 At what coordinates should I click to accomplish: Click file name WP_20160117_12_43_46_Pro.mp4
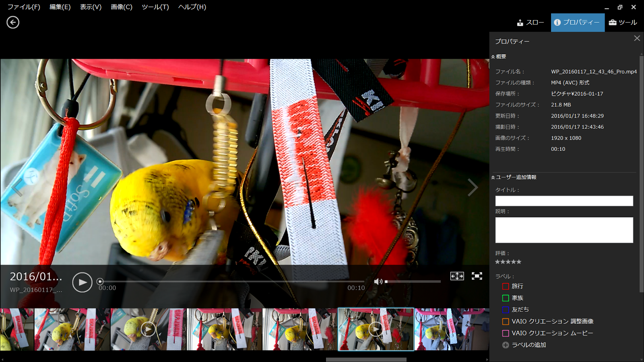pos(594,72)
